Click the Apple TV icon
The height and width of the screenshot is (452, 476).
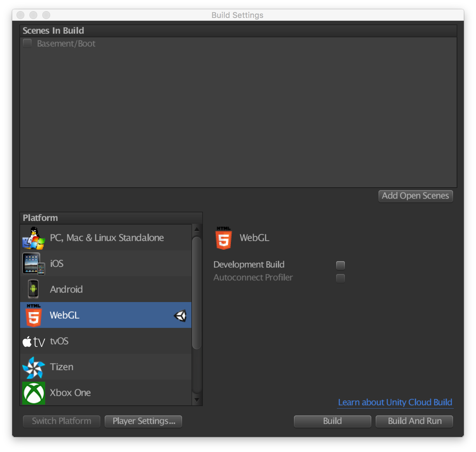tap(34, 342)
